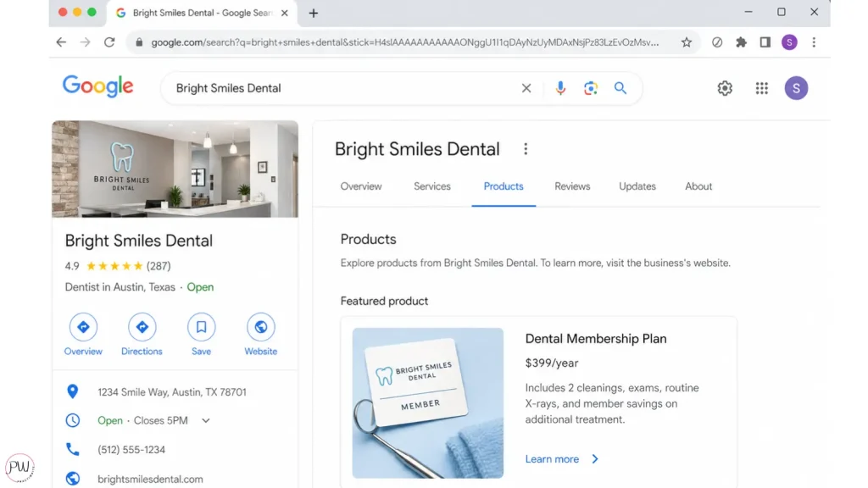Click the voice search microphone icon
868x488 pixels.
[x=560, y=88]
